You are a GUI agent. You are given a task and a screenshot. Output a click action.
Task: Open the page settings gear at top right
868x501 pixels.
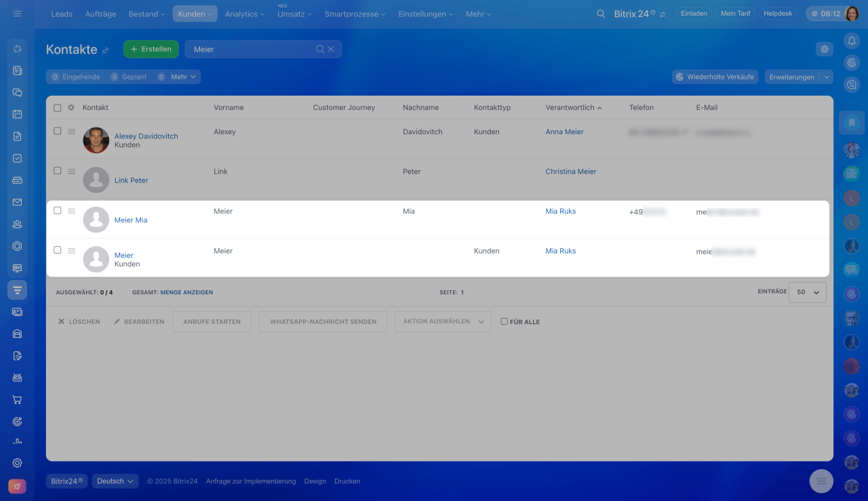pos(825,49)
